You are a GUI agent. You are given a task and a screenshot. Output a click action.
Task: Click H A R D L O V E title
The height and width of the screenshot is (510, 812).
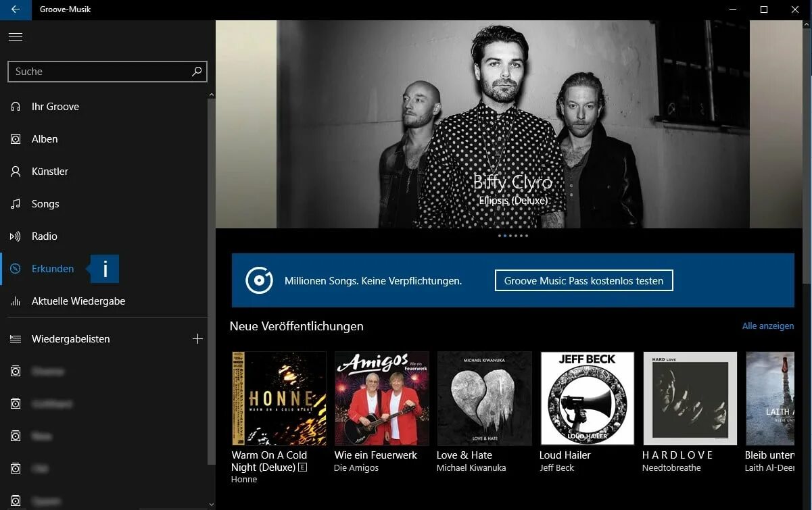coord(677,455)
